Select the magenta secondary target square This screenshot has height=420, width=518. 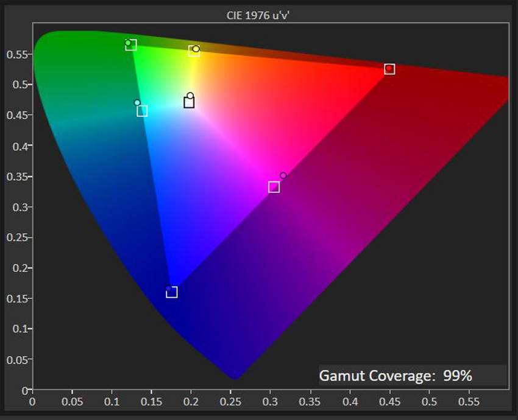pos(274,186)
